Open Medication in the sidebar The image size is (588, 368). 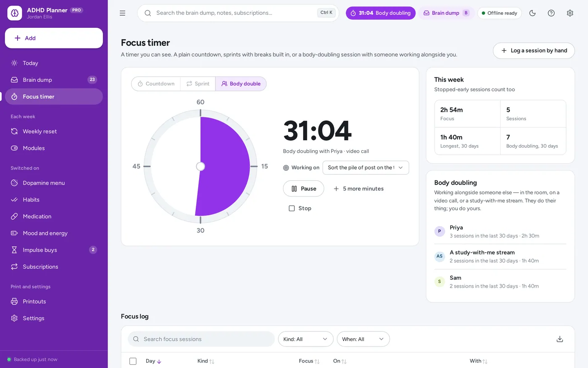(54, 217)
